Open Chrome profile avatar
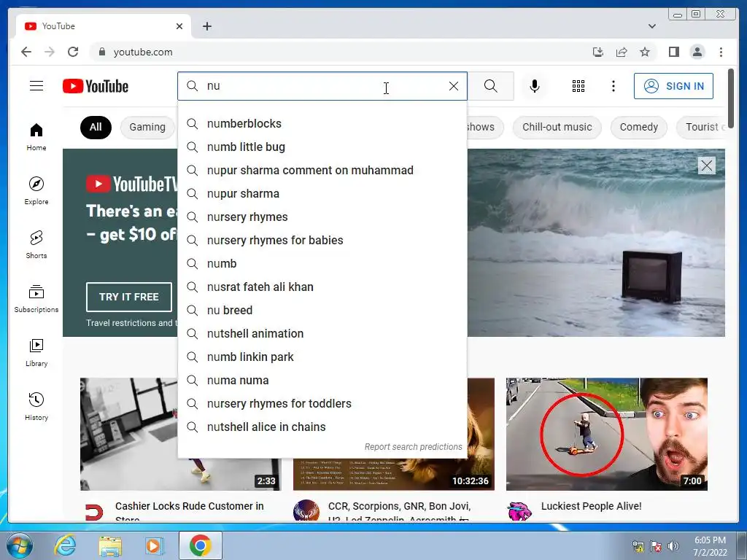 coord(697,52)
